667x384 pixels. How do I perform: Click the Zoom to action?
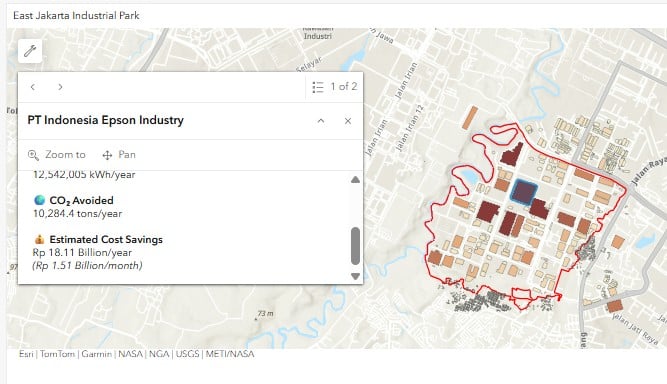(x=57, y=155)
